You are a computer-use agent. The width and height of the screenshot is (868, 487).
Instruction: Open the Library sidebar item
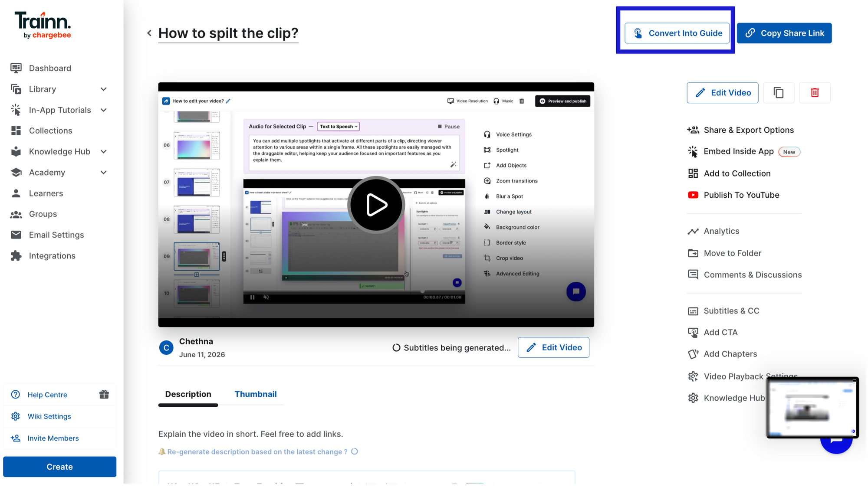[x=42, y=89]
